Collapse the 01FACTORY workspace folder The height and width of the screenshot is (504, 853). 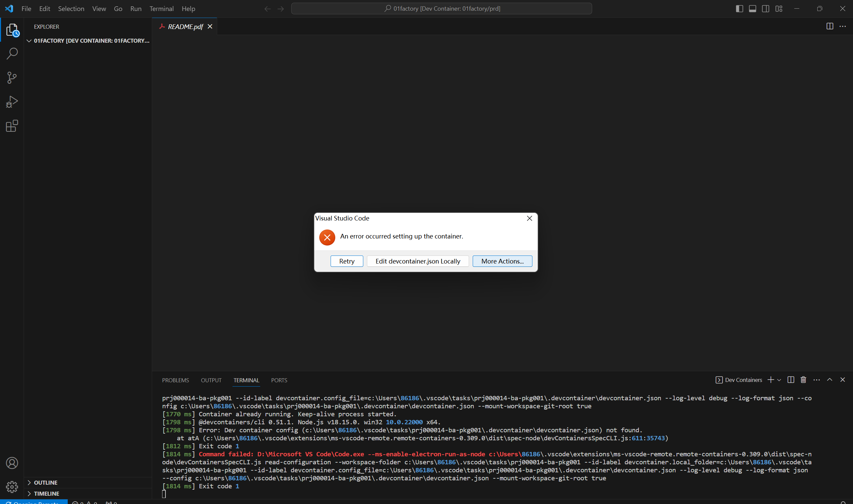[x=88, y=41]
